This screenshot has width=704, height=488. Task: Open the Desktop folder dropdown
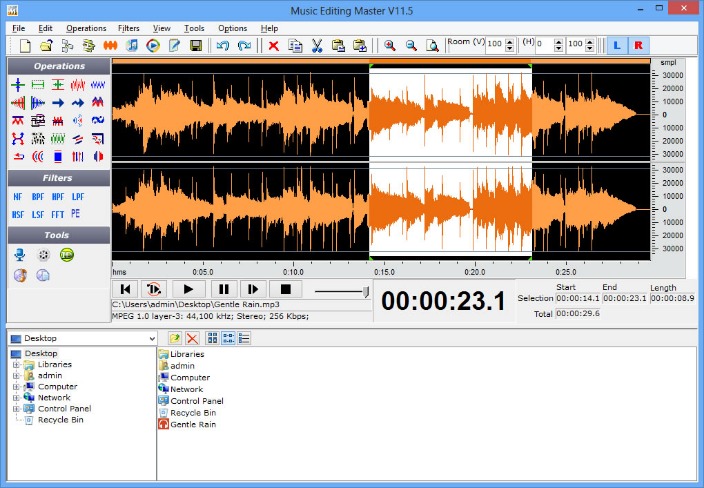click(150, 339)
